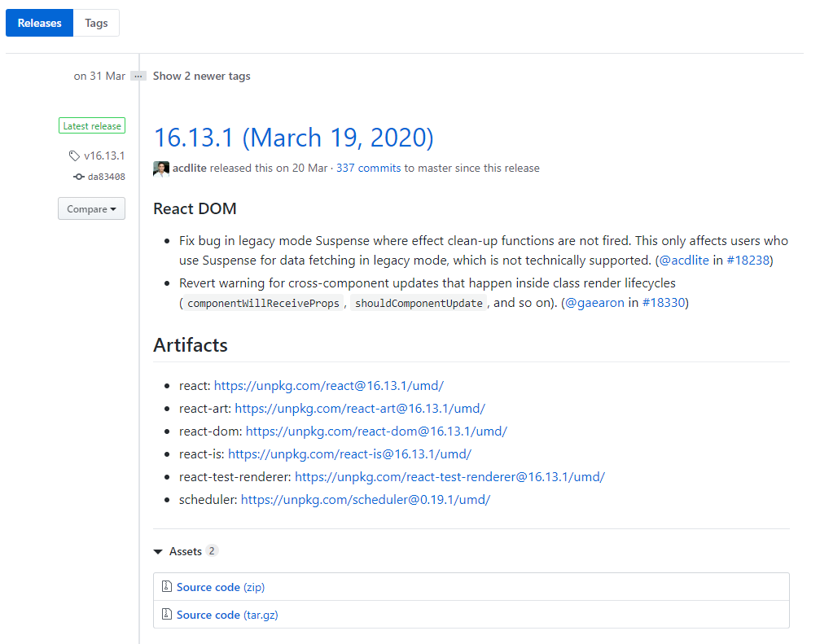This screenshot has width=820, height=644.
Task: Open the react-dom unpkg umd link
Action: (376, 432)
